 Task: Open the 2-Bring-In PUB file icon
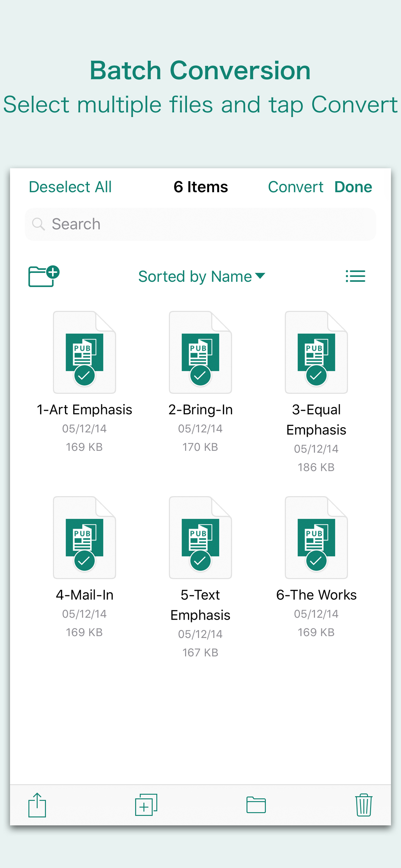coord(200,352)
